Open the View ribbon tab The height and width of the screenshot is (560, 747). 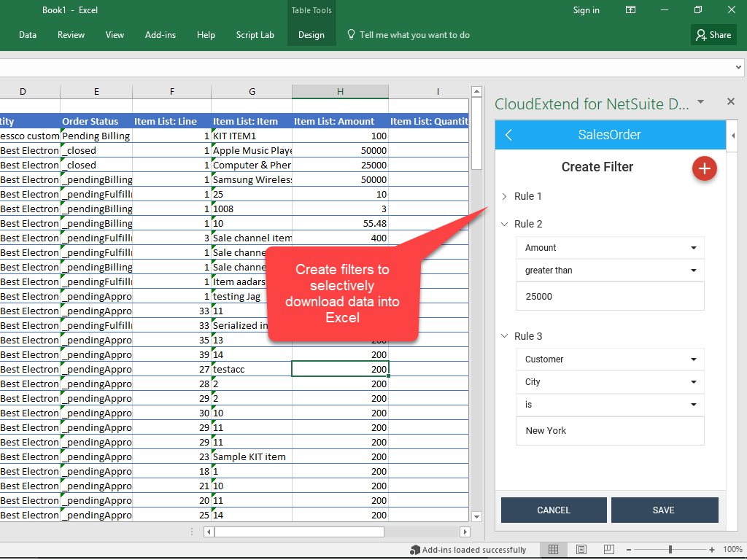coord(115,35)
